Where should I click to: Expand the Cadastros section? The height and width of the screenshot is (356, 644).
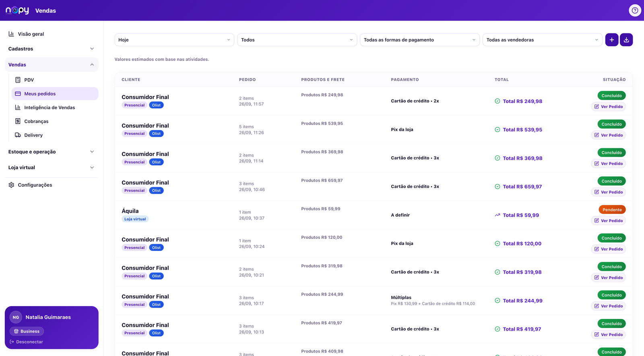coord(52,49)
